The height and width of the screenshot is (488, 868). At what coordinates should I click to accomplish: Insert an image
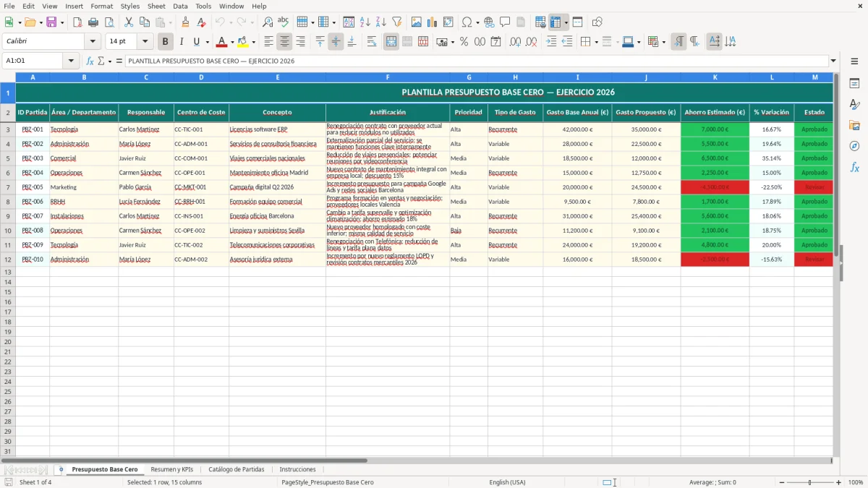pyautogui.click(x=417, y=22)
